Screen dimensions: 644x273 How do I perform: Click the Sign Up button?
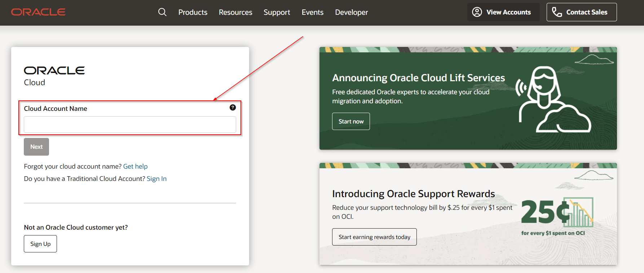pos(40,244)
